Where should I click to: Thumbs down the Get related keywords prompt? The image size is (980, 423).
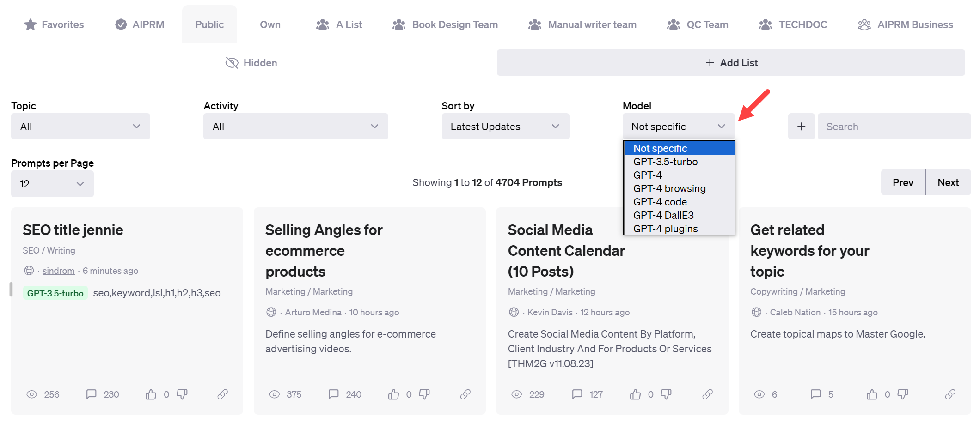[903, 394]
